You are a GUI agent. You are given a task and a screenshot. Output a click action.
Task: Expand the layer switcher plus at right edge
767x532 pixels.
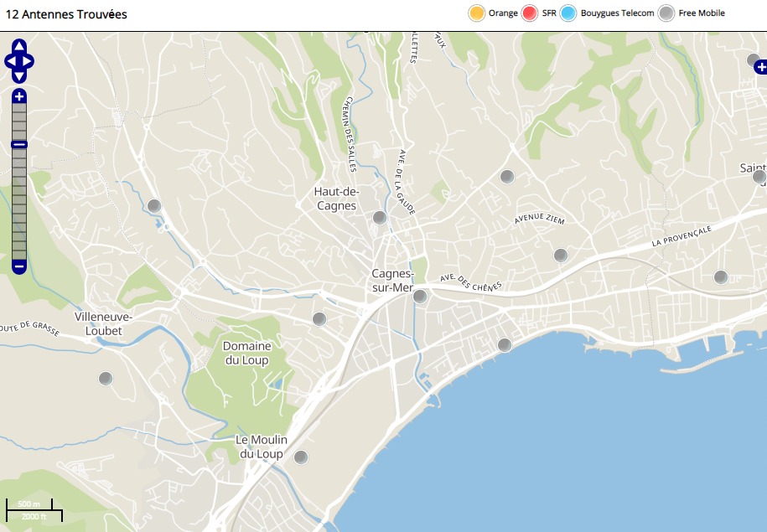759,66
